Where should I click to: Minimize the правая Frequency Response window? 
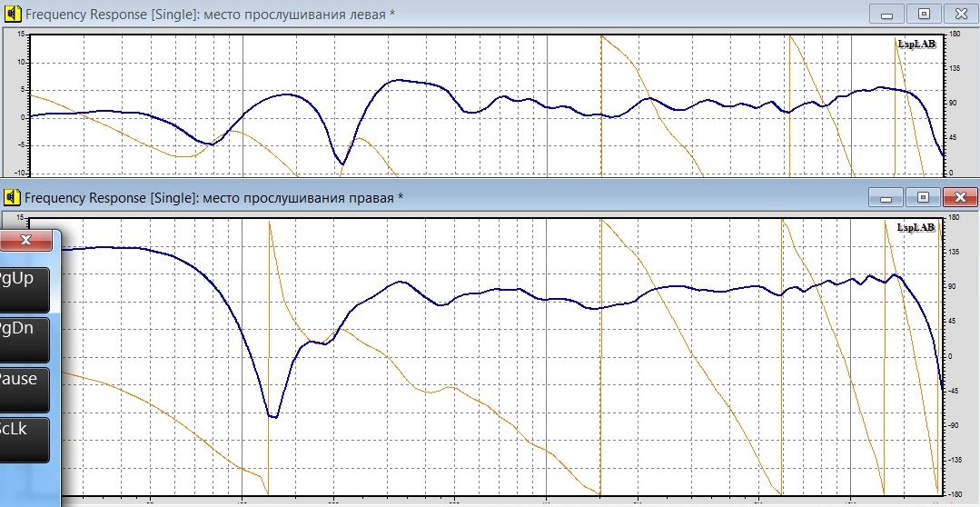point(886,197)
